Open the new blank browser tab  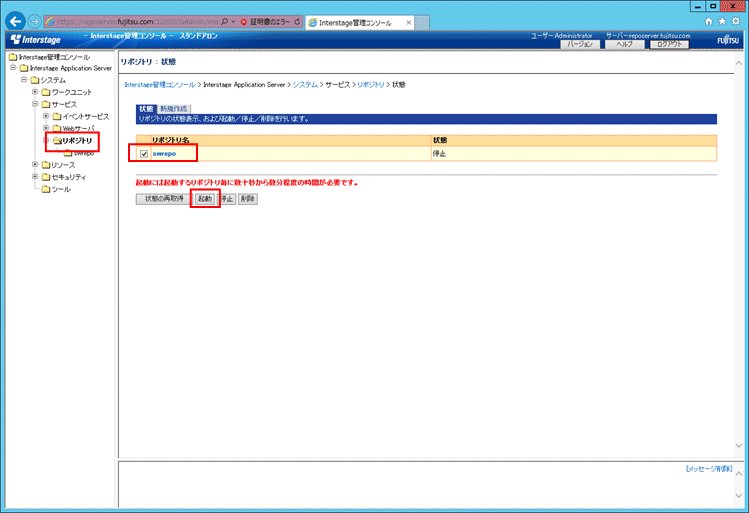422,22
